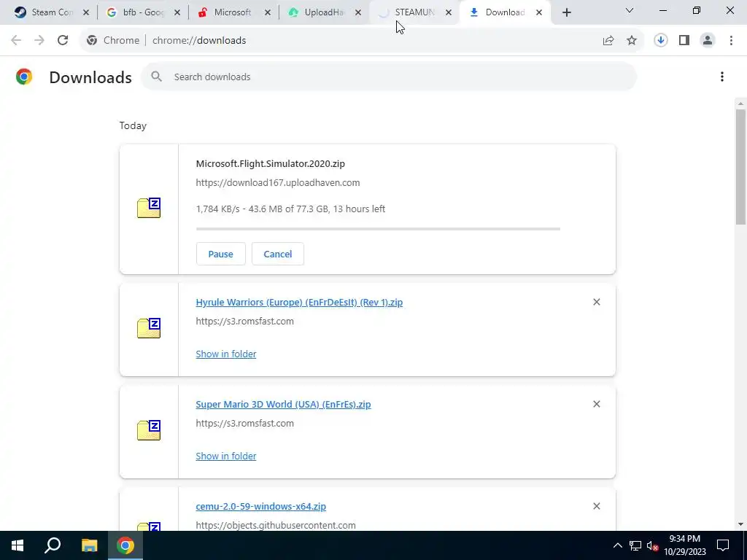Click the Chrome logo beside Downloads heading
747x560 pixels.
click(x=24, y=77)
